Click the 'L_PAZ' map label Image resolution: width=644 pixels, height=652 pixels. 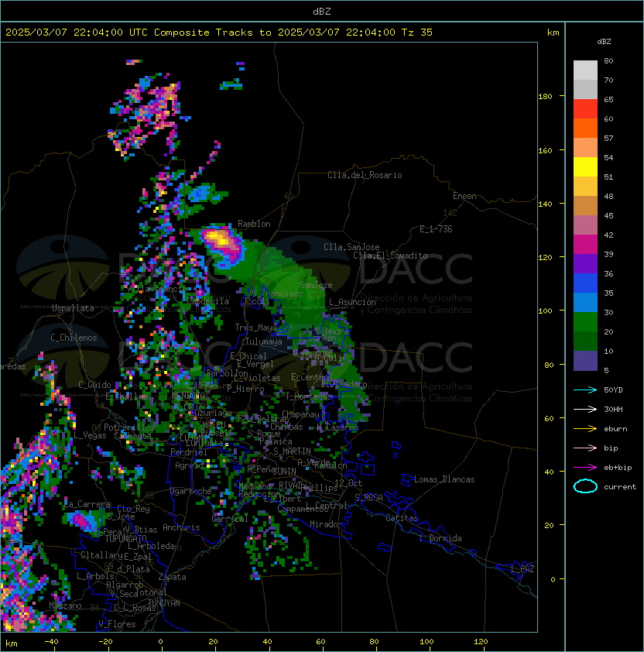tap(522, 569)
